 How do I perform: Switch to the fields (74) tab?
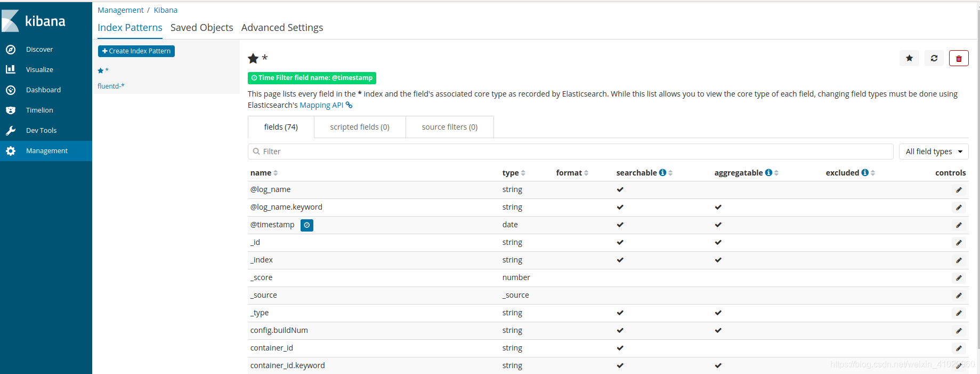coord(281,127)
